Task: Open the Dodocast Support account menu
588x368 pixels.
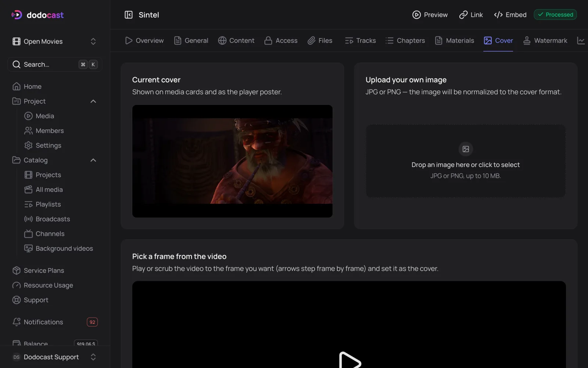Action: point(55,357)
